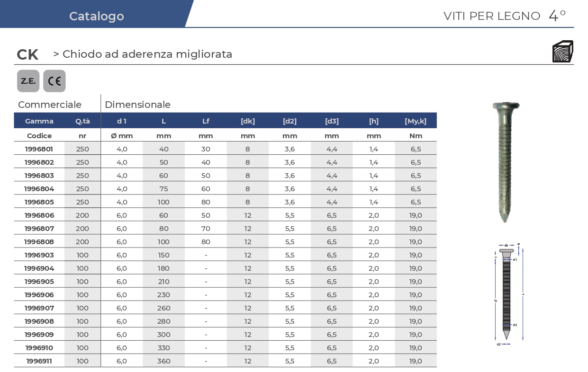Click the Z.E. zinc coating badge
Viewport: 588px width, 372px height.
pos(28,81)
